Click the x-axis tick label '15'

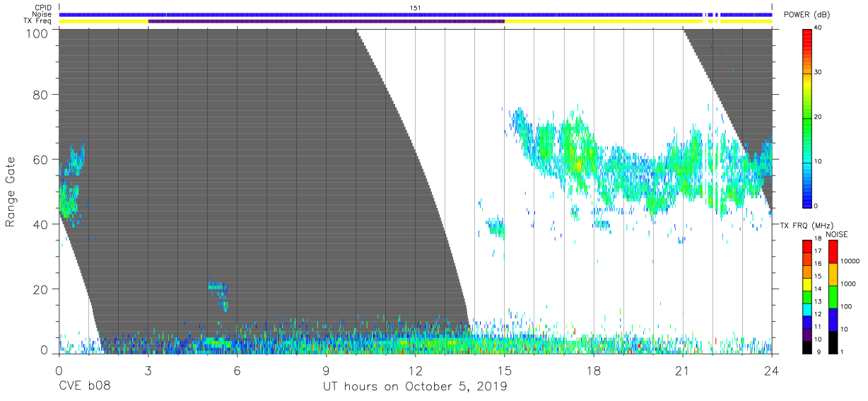[x=504, y=371]
